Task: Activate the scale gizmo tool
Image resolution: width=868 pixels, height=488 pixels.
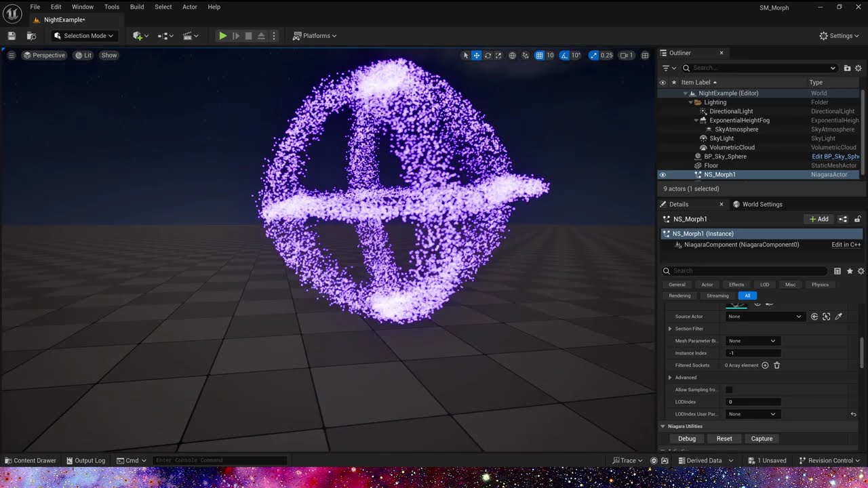Action: point(498,56)
